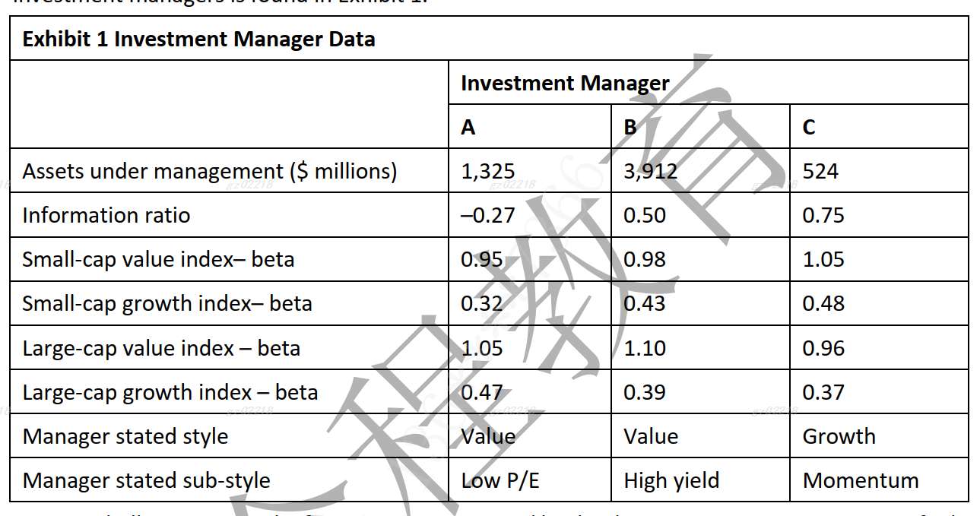980x516 pixels.
Task: Select the 524 assets cell for Manager C
Action: click(x=820, y=171)
